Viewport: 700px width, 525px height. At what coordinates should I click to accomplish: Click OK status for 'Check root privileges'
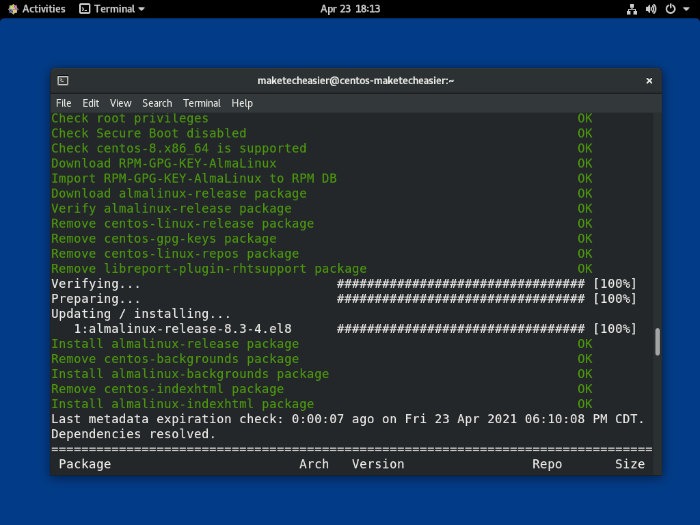tap(585, 118)
